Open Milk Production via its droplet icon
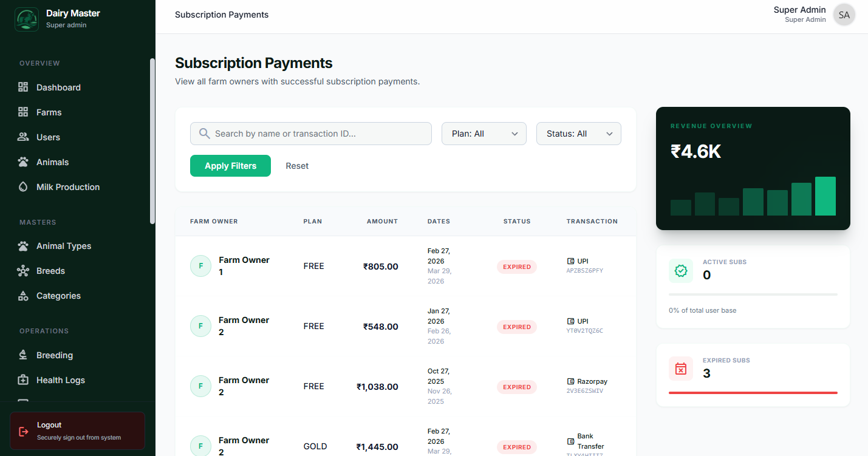 coord(22,186)
